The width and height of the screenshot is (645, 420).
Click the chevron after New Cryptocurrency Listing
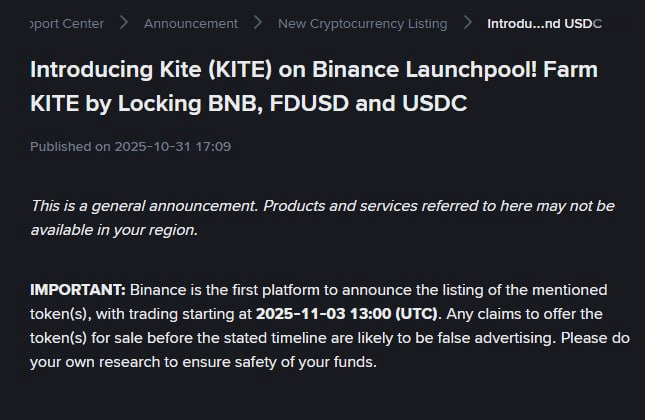[467, 23]
